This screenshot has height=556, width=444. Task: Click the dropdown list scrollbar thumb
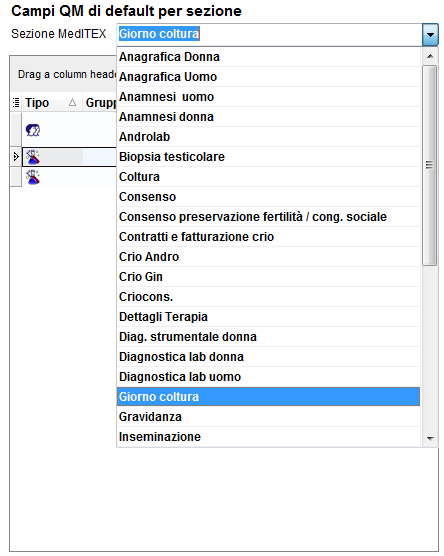pyautogui.click(x=430, y=165)
